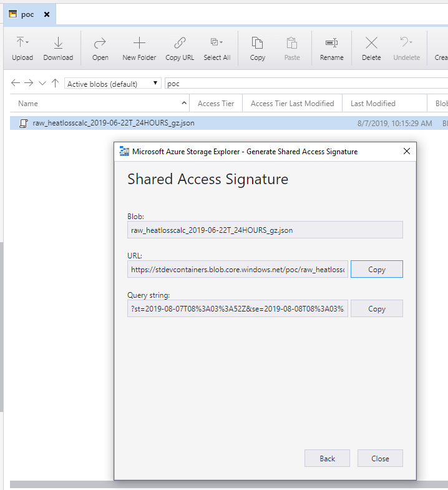The image size is (448, 490).
Task: Toggle the Name column sort arrow
Action: pyautogui.click(x=184, y=103)
